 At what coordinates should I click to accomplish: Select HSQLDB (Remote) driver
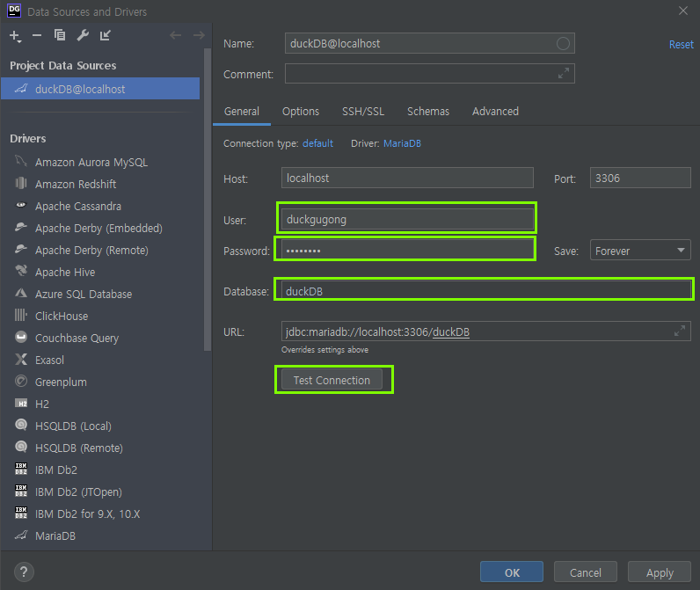pos(100,448)
